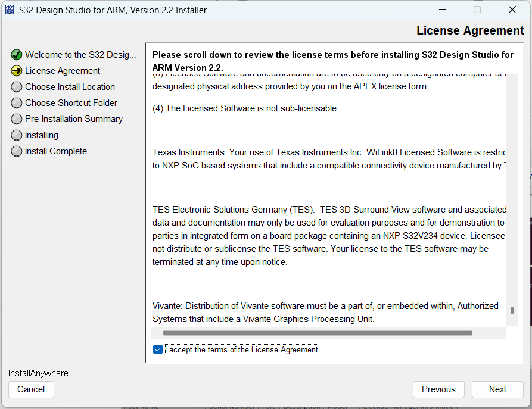Click the yellow arrow icon beside License Agreement

17,71
